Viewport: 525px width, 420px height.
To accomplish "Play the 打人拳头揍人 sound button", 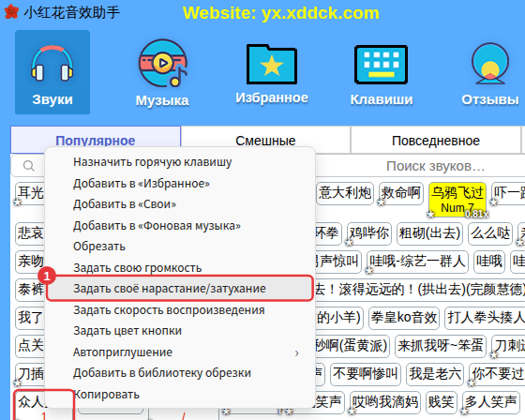I will pos(485,317).
